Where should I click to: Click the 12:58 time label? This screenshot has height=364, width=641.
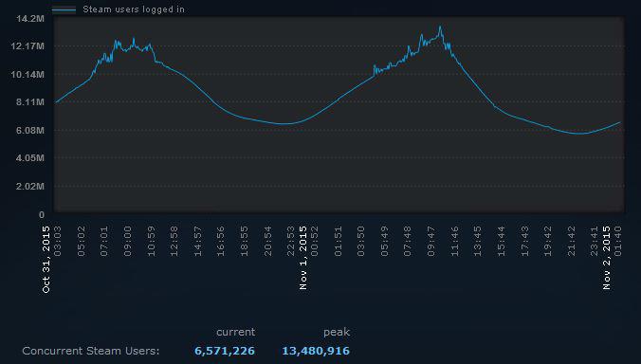point(174,241)
